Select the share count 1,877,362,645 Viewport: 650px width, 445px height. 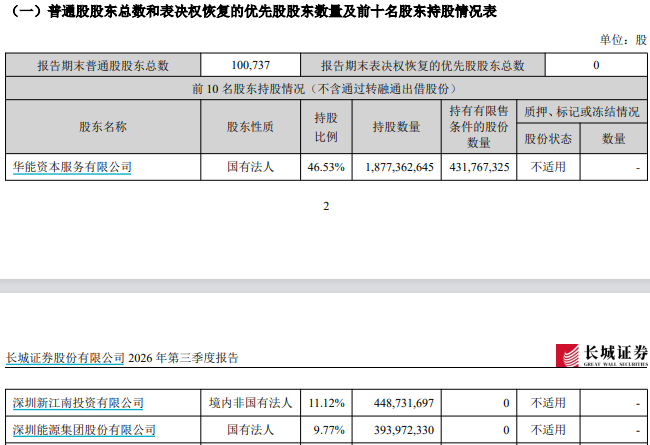[x=400, y=167]
